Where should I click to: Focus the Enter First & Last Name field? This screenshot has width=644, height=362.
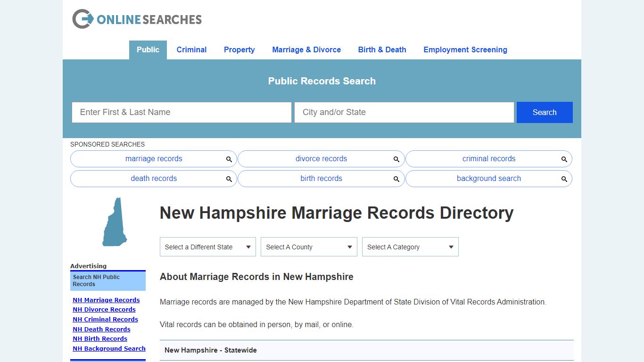(x=182, y=112)
